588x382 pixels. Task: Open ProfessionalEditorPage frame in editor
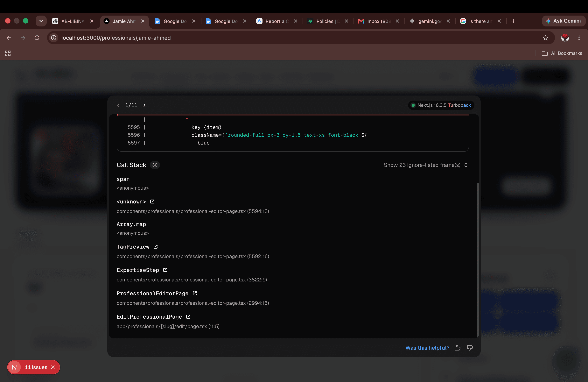point(195,293)
